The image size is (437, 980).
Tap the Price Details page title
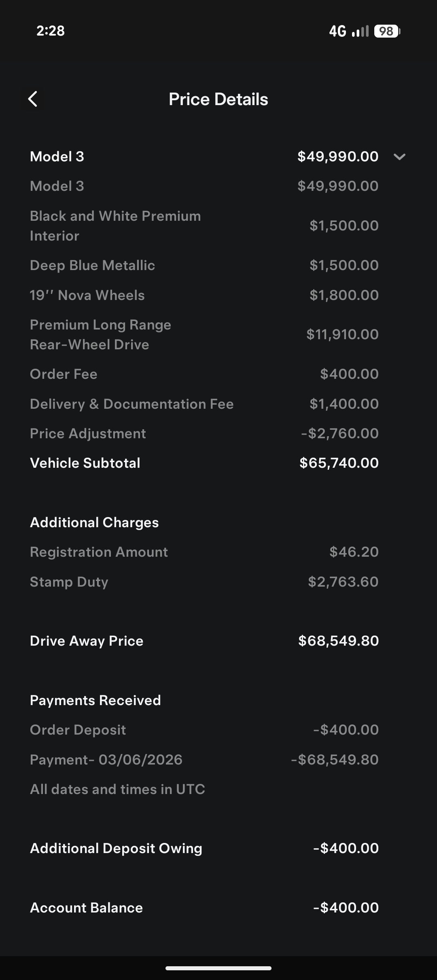tap(218, 99)
